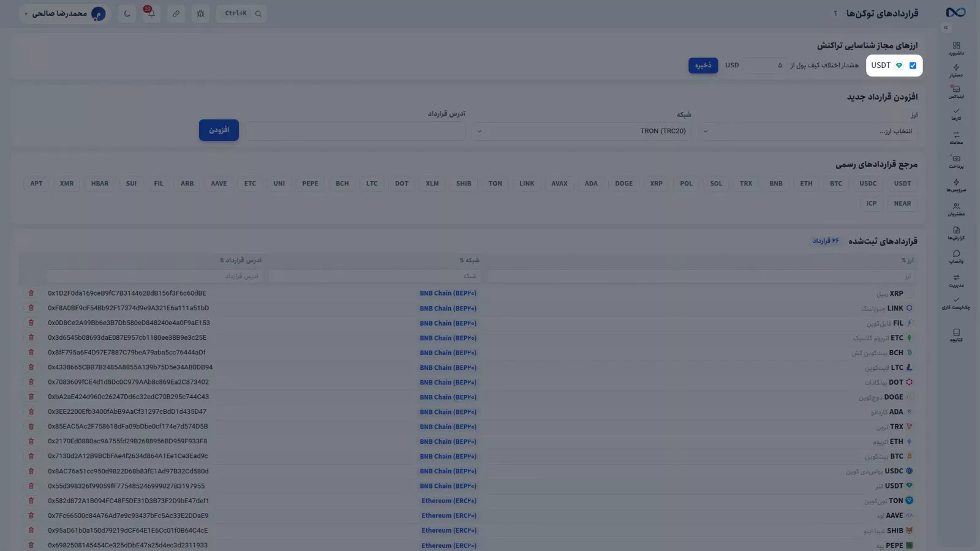The image size is (980, 551).
Task: Click the شبکه column filter field
Action: click(374, 276)
